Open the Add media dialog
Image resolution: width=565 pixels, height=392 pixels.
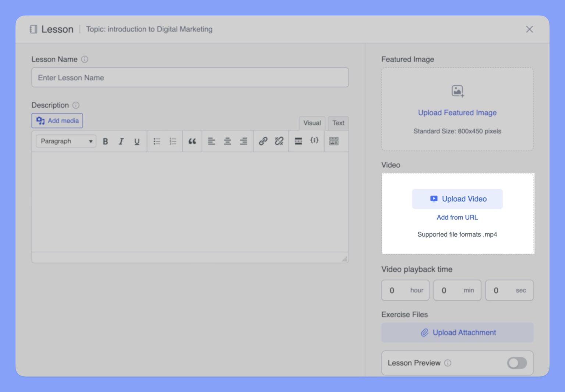(57, 121)
